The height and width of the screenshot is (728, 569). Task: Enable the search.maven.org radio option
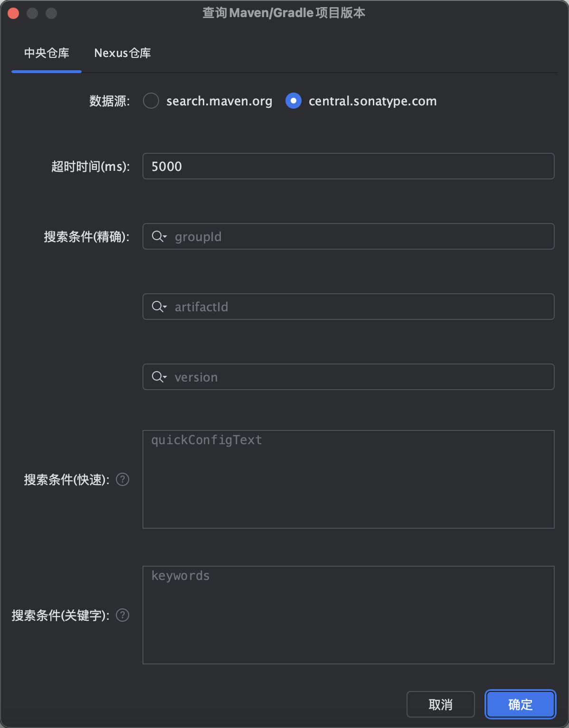pos(151,101)
